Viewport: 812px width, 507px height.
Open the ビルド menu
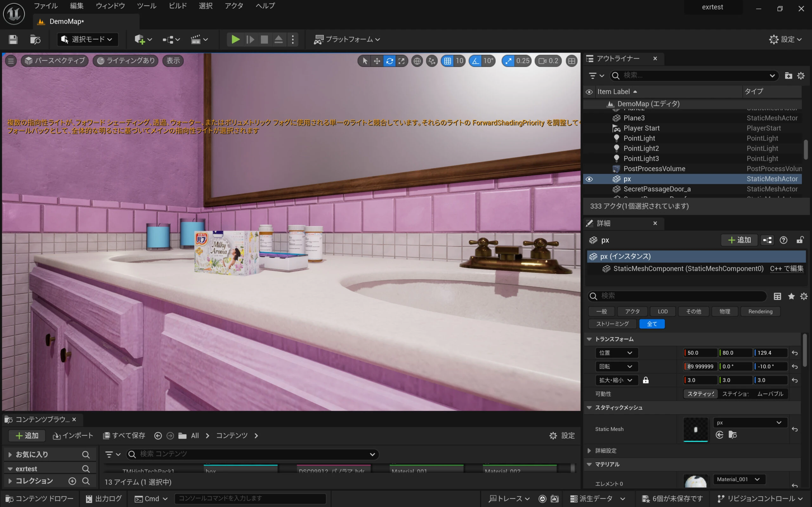(178, 6)
